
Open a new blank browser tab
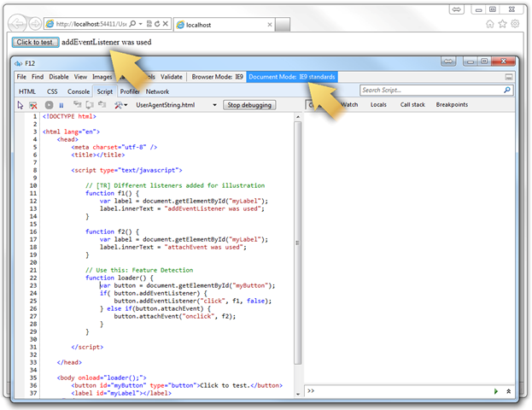click(x=283, y=25)
